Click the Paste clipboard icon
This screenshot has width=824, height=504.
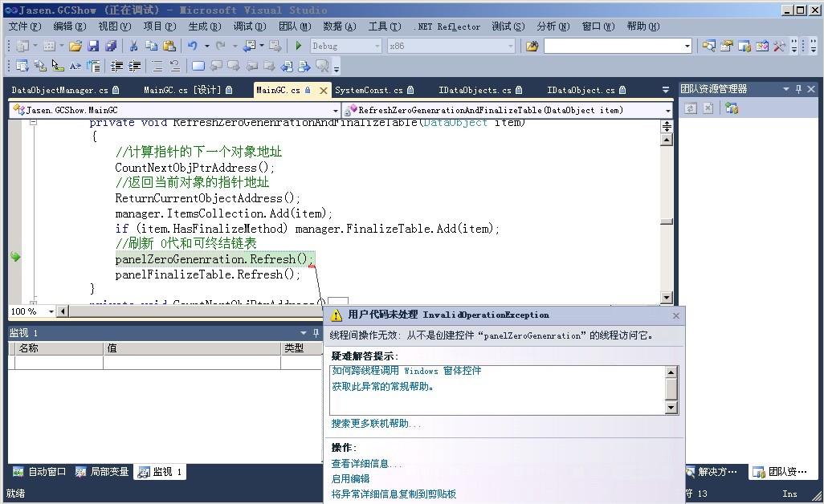(x=169, y=47)
